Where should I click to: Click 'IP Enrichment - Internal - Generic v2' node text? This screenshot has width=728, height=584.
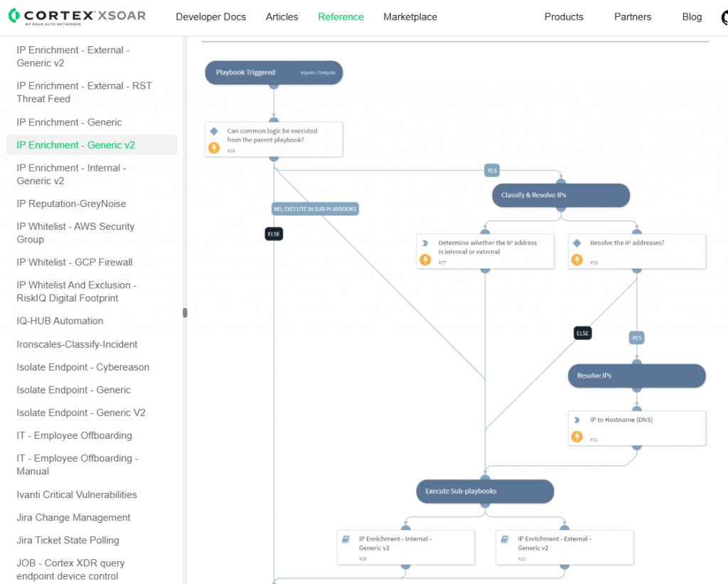395,543
